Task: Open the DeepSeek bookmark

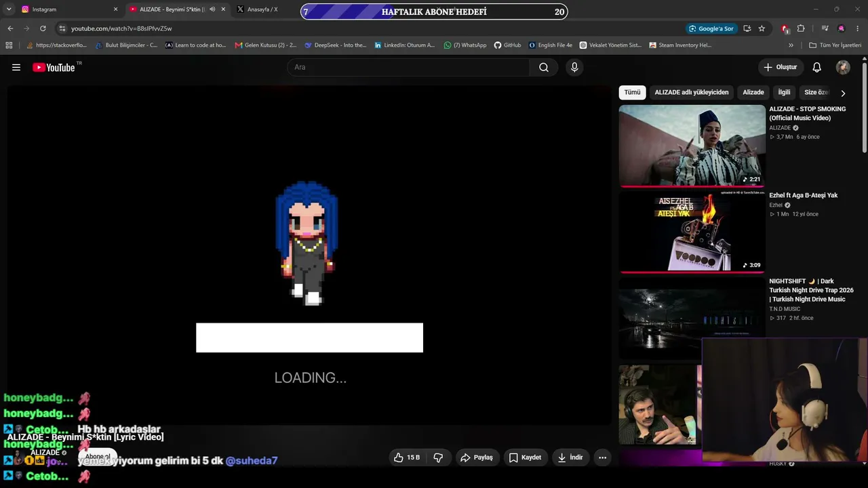Action: pyautogui.click(x=336, y=45)
